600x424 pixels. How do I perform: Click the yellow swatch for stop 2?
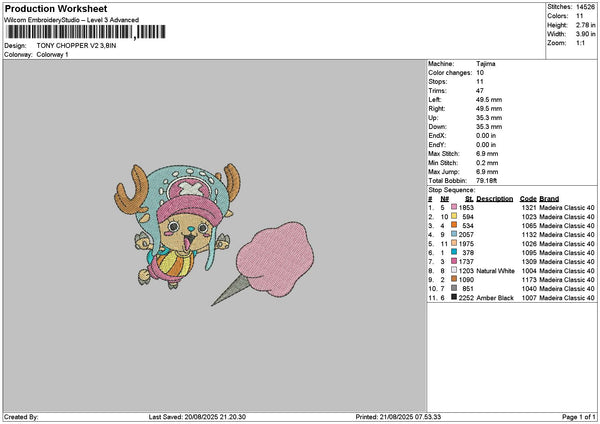[454, 216]
